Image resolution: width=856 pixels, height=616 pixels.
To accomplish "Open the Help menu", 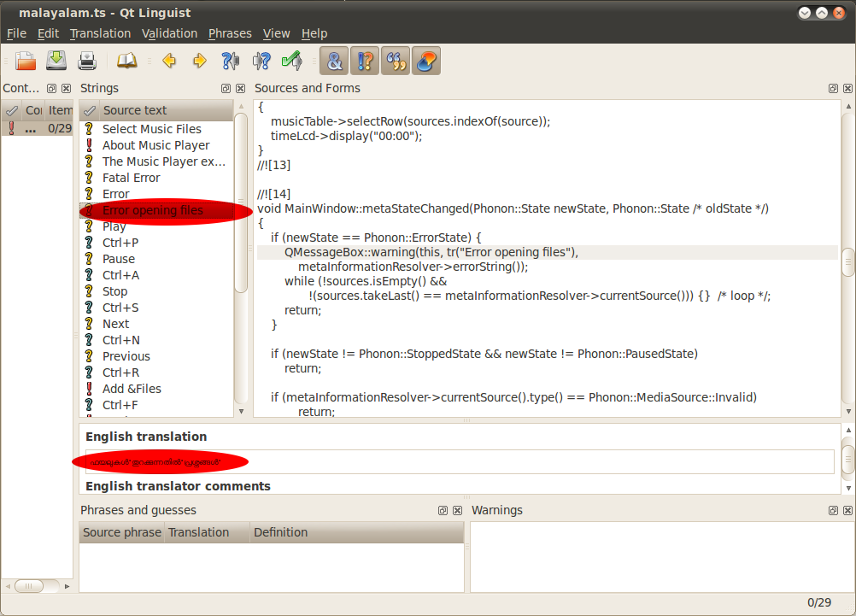I will (314, 33).
